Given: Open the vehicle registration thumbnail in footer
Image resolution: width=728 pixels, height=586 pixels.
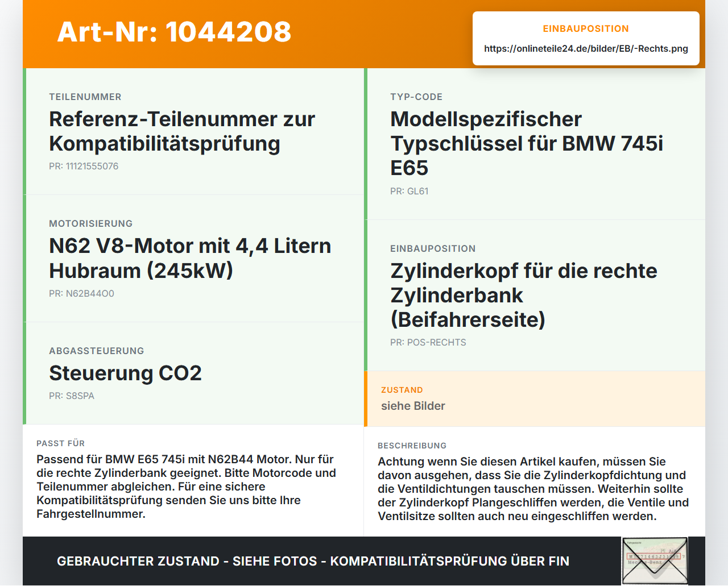Looking at the screenshot, I should [x=655, y=561].
